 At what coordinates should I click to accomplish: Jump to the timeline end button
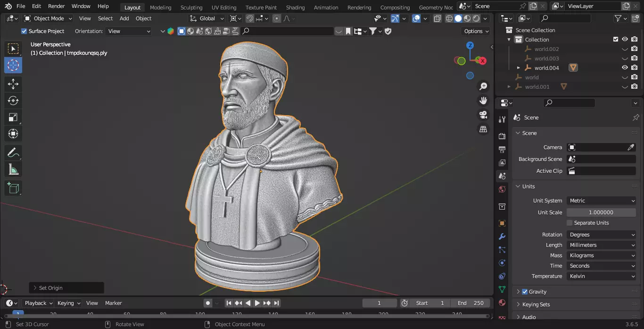pyautogui.click(x=277, y=303)
